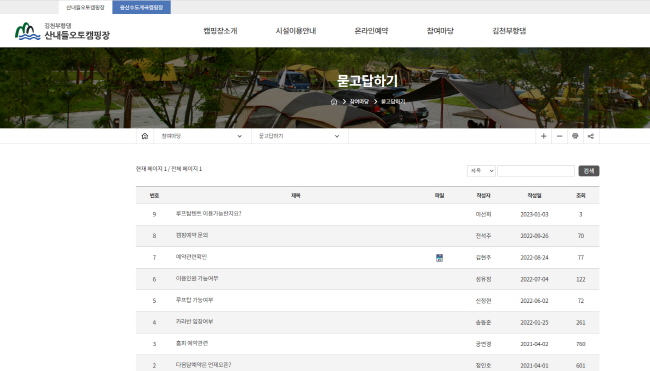Viewport: 650px width, 371px height.
Task: Click the home icon in the sub-navigation bar
Action: (145, 136)
